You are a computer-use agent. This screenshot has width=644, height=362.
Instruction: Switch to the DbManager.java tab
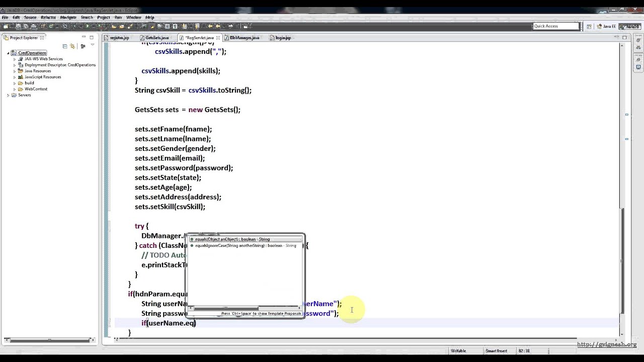(x=244, y=38)
